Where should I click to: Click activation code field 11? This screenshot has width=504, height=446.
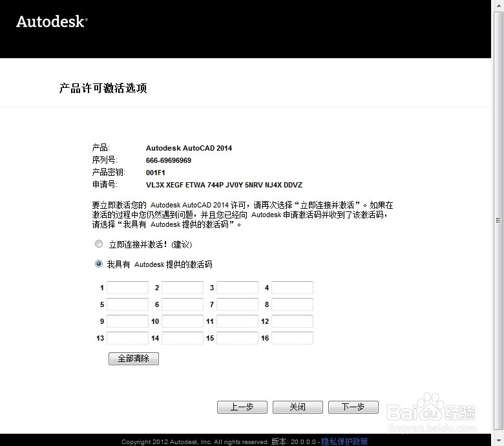click(x=238, y=321)
